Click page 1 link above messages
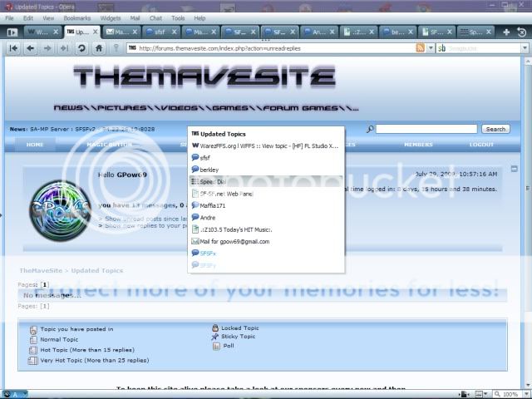This screenshot has width=532, height=399. click(44, 284)
